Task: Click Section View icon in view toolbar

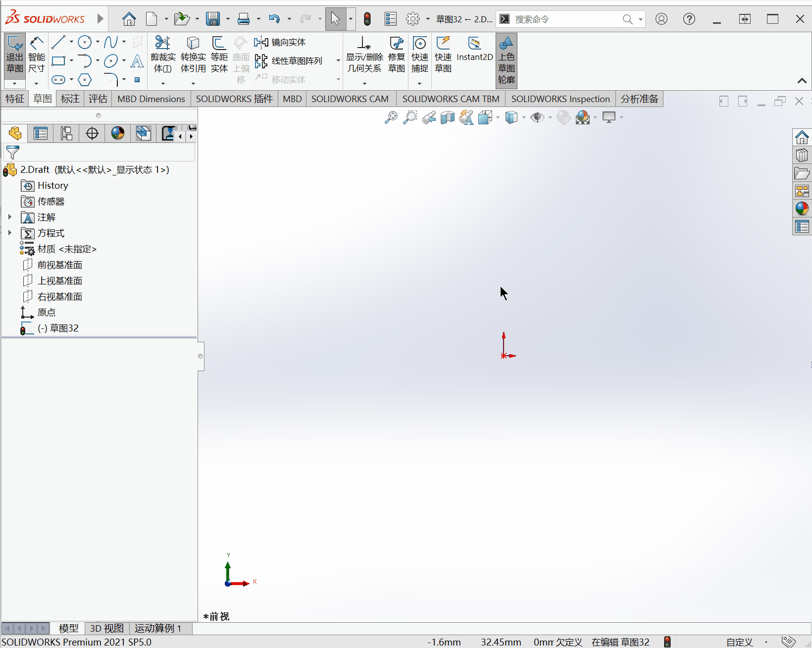Action: (448, 117)
